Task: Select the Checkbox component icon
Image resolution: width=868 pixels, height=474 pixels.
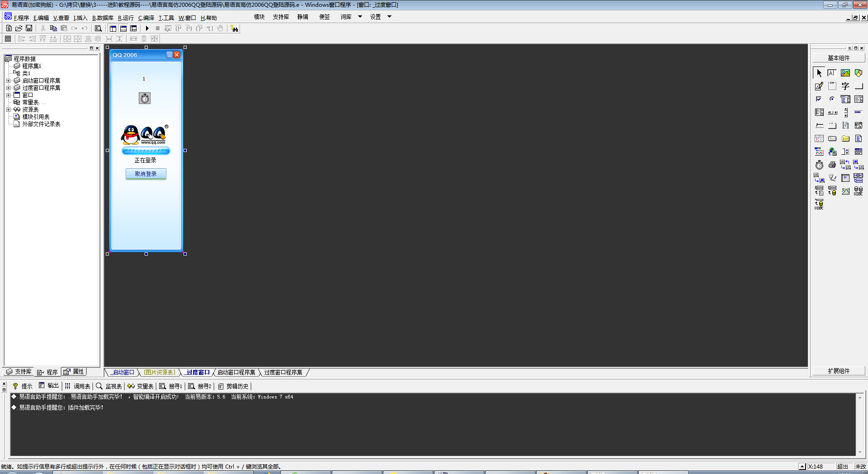Action: click(819, 99)
